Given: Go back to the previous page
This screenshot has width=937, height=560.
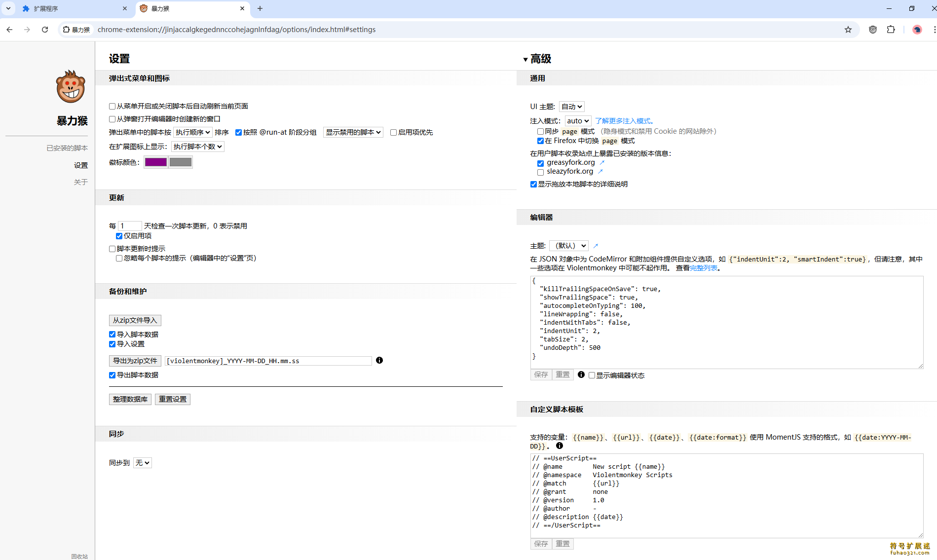Looking at the screenshot, I should point(9,30).
